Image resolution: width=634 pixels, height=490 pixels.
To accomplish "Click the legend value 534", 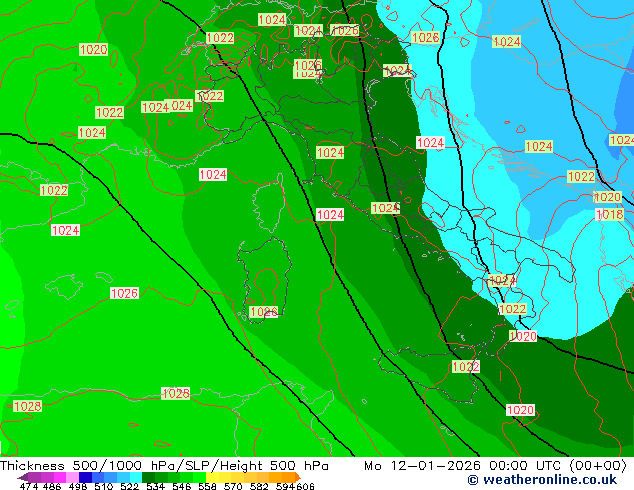I will click(x=155, y=486).
